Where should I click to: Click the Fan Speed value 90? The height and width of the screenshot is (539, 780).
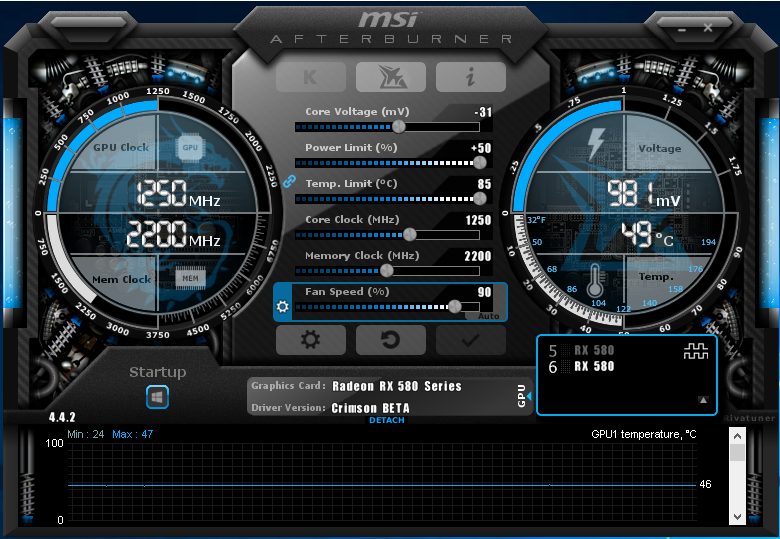coord(485,292)
